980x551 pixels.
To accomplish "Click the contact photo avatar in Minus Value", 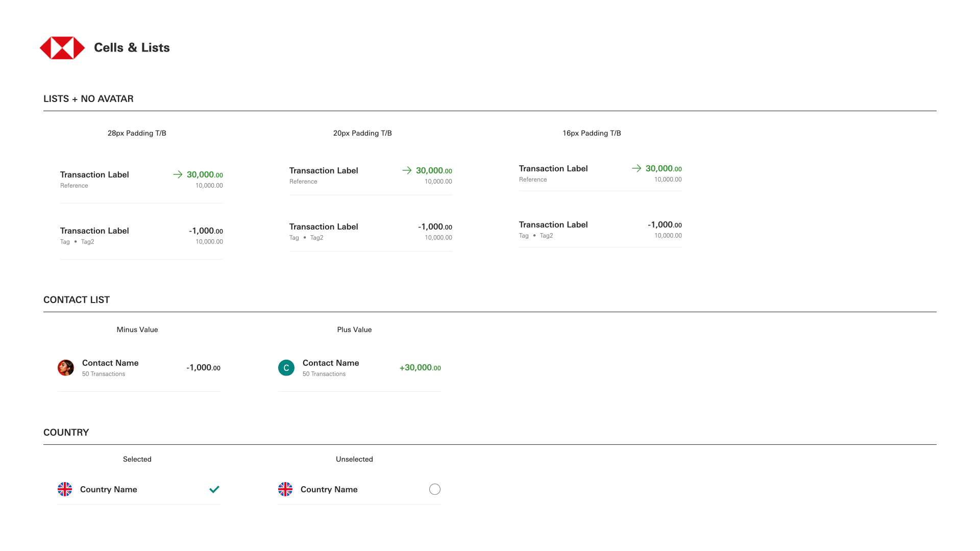I will pyautogui.click(x=66, y=368).
